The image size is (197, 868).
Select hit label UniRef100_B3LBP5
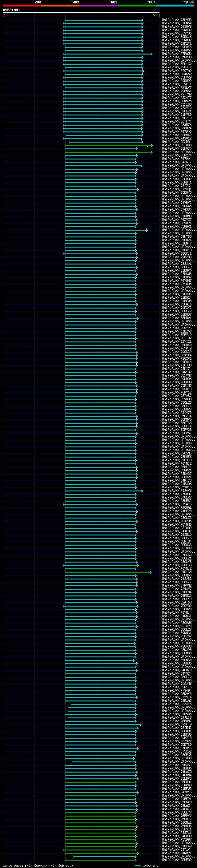tap(177, 779)
